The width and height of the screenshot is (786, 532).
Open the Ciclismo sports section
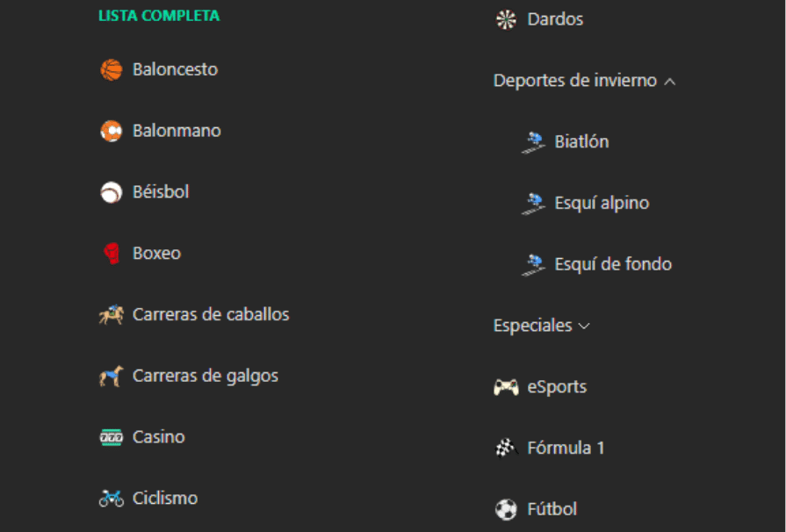point(165,498)
